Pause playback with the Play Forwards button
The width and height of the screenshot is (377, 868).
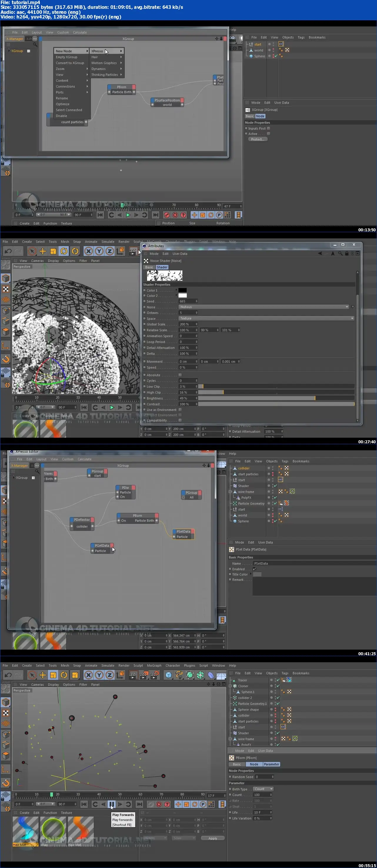coord(112,804)
